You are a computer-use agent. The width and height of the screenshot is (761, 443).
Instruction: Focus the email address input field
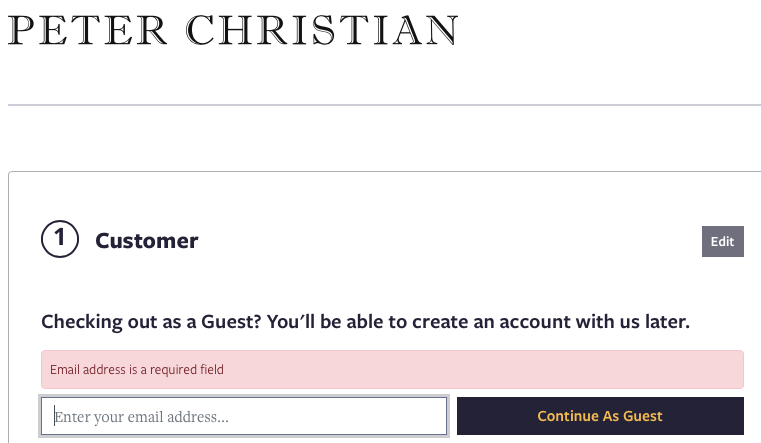point(244,416)
